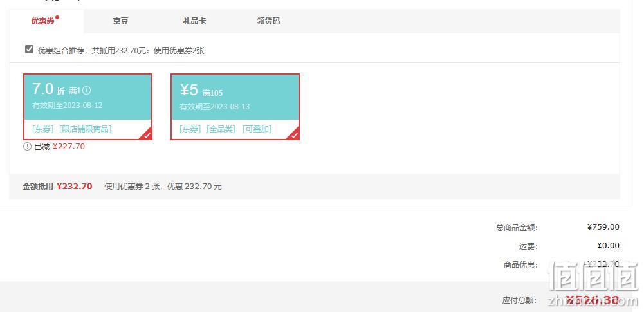This screenshot has height=312, width=644.
Task: Click the 运费 ¥0.00 value
Action: [608, 246]
